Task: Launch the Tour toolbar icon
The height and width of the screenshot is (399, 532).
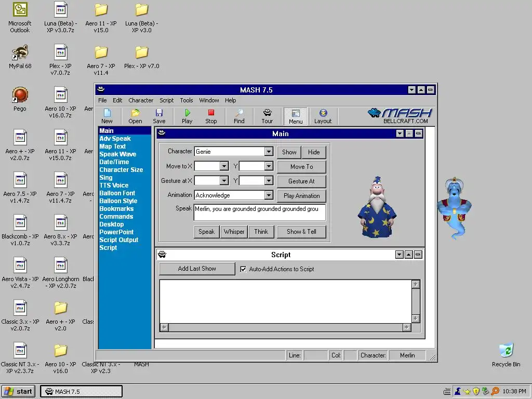Action: click(x=267, y=116)
